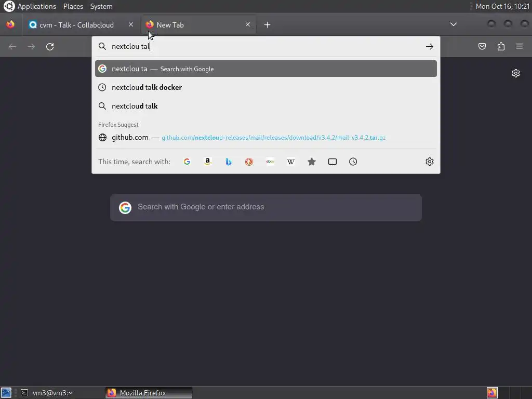Image resolution: width=532 pixels, height=399 pixels.
Task: Search bookmarks via the star icon
Action: point(312,162)
